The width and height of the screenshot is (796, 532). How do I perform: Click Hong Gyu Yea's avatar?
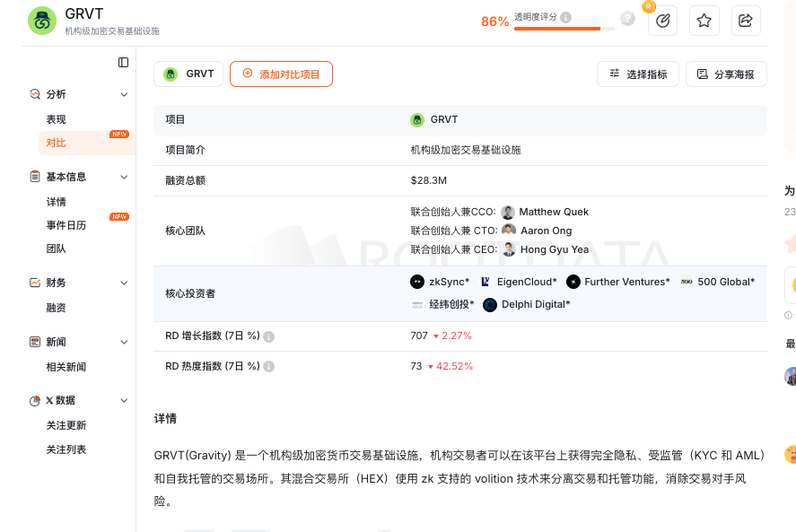pyautogui.click(x=509, y=249)
